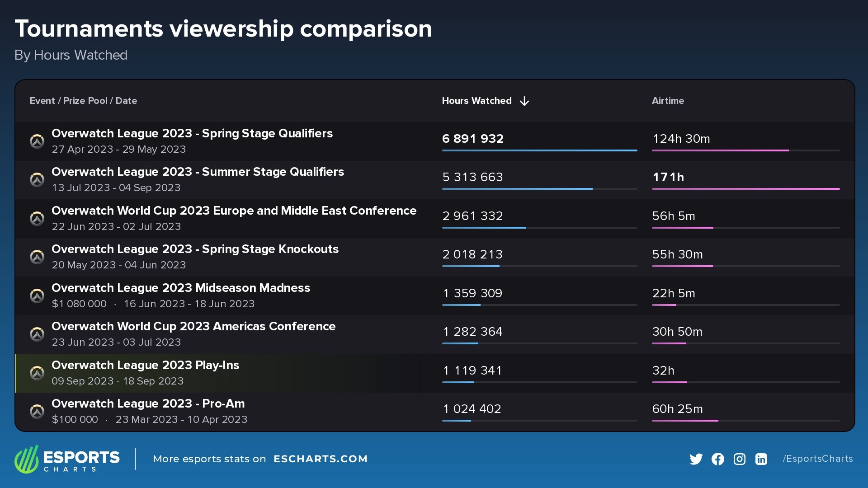868x488 pixels.
Task: Click date 27 Apr 2023 - 29 May 2023
Action: (119, 149)
